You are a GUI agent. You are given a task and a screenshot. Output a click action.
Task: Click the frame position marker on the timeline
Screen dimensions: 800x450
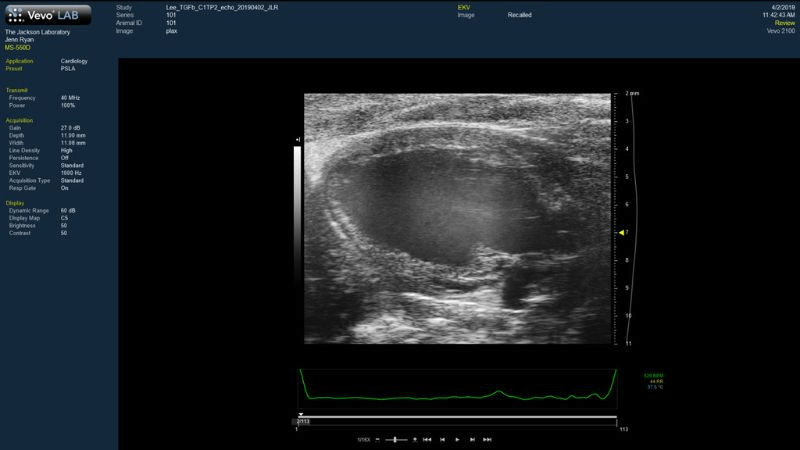click(x=301, y=414)
